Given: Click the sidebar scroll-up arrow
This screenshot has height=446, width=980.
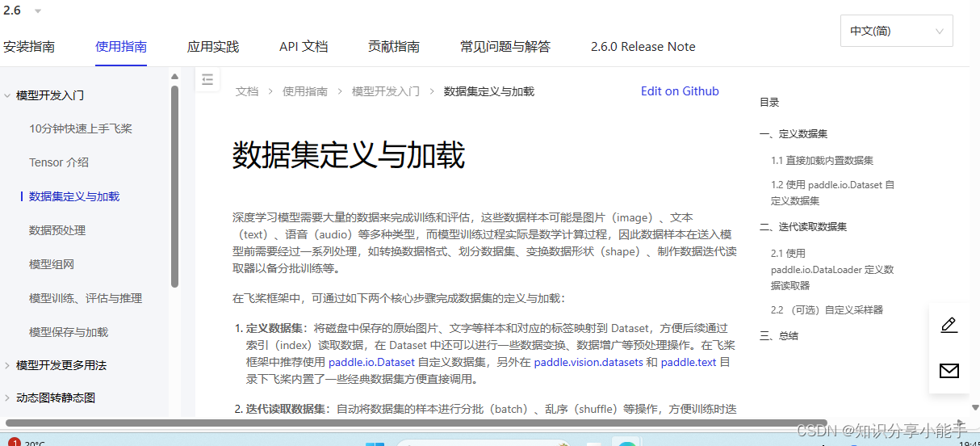Looking at the screenshot, I should 174,77.
